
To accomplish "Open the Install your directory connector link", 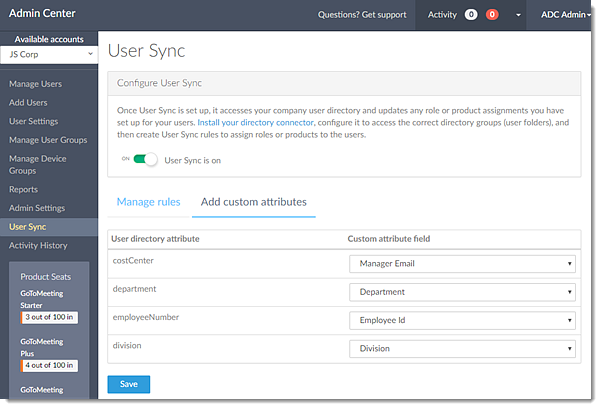I will click(255, 122).
